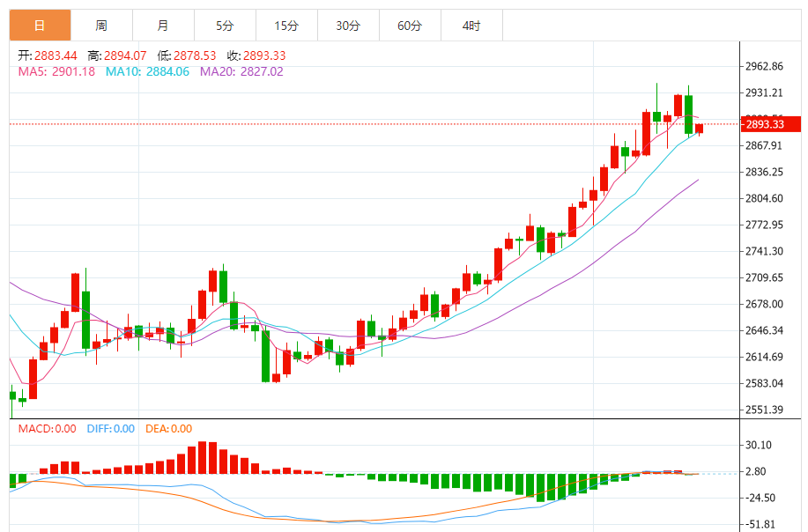Click the 2614.69 price axis label
The height and width of the screenshot is (532, 808).
(x=764, y=357)
